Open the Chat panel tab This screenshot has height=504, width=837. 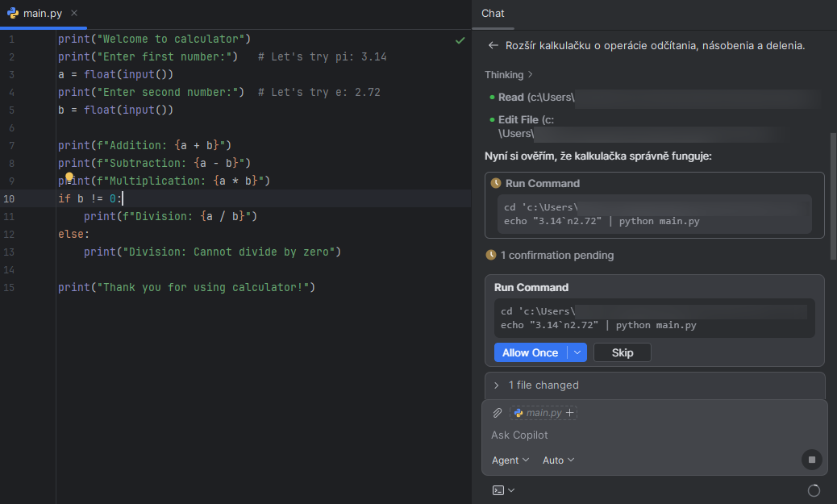point(493,14)
